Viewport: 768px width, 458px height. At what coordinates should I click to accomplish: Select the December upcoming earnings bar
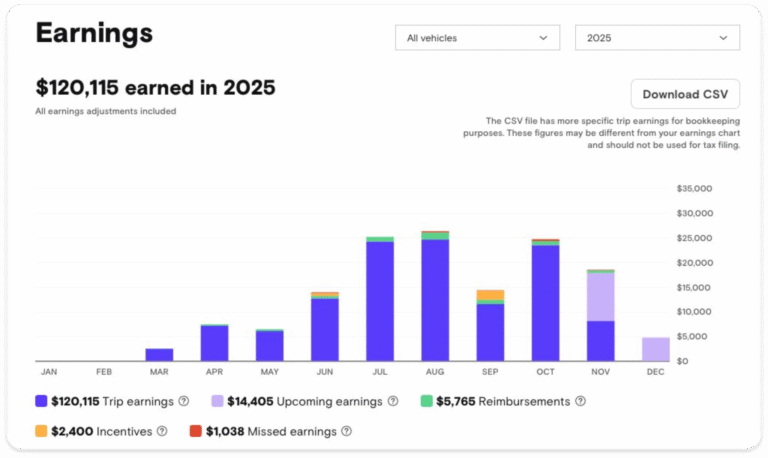click(655, 349)
